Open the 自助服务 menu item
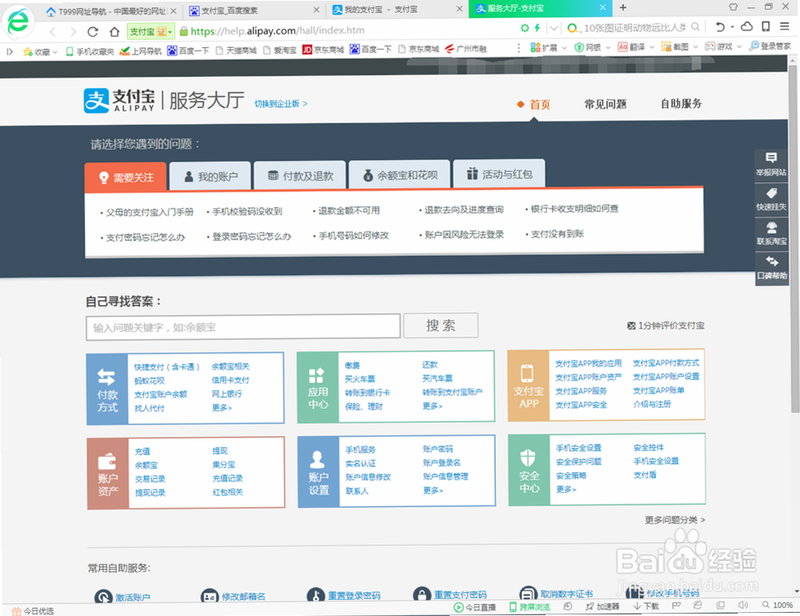Screen dimensions: 800x616 [681, 104]
